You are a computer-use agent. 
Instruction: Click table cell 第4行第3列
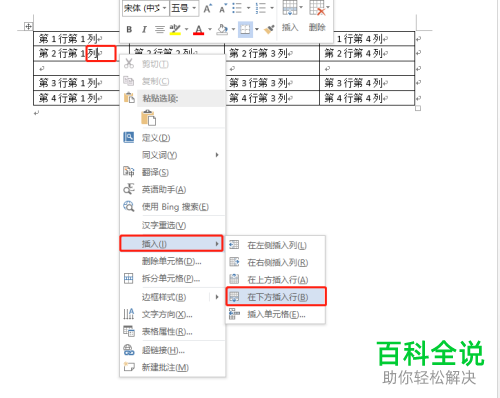click(x=272, y=98)
